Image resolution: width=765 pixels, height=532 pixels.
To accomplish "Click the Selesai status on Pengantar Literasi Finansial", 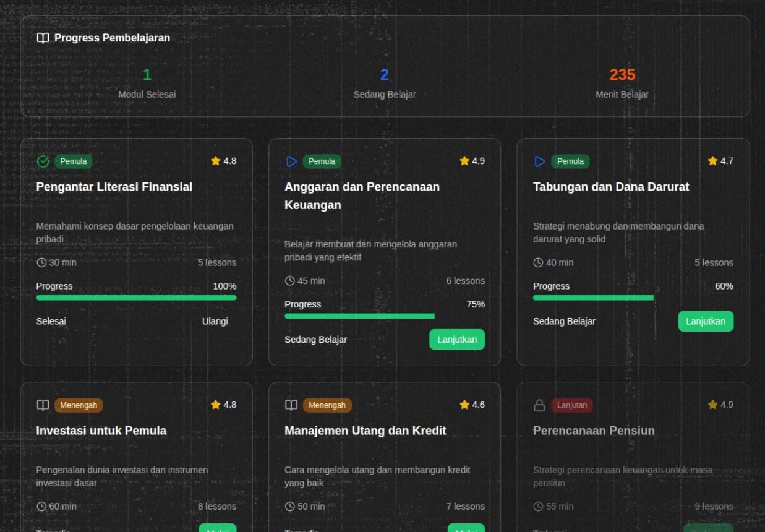I will [51, 321].
